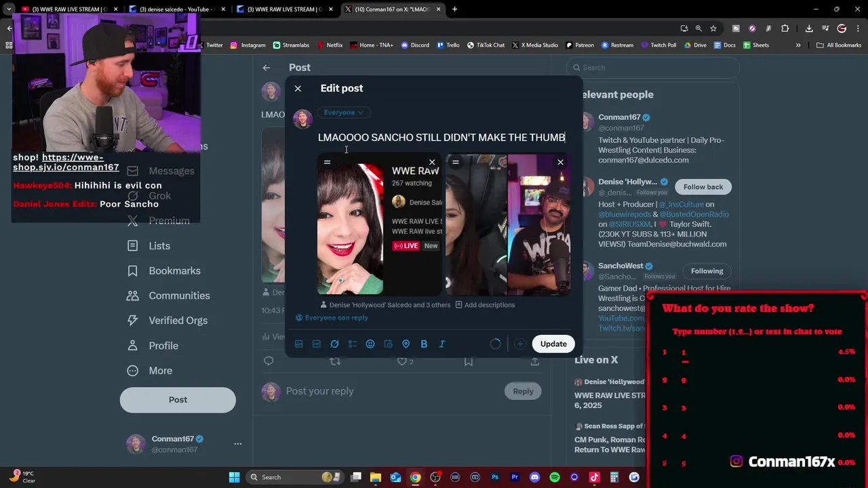The width and height of the screenshot is (868, 488).
Task: Open the Chrome downloads icon
Action: (x=809, y=28)
